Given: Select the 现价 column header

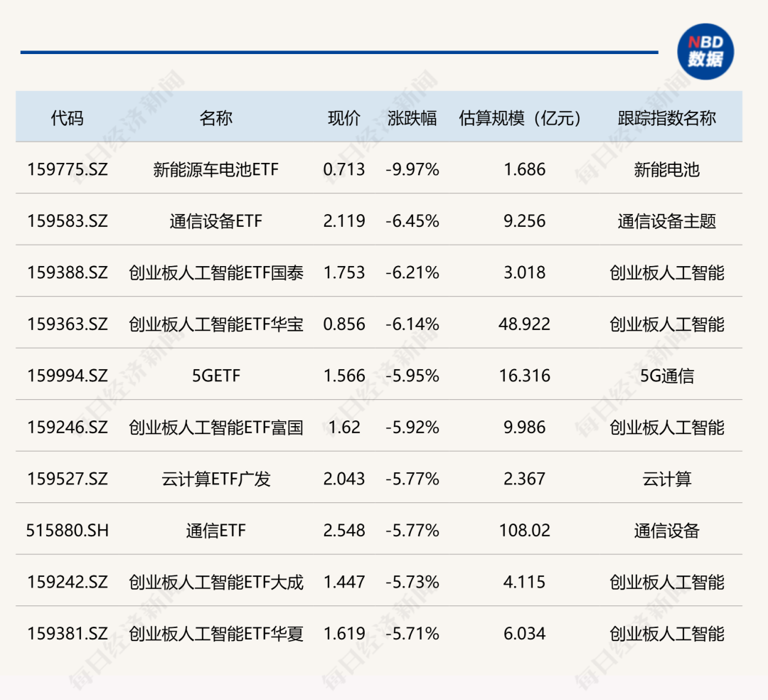Looking at the screenshot, I should tap(344, 118).
